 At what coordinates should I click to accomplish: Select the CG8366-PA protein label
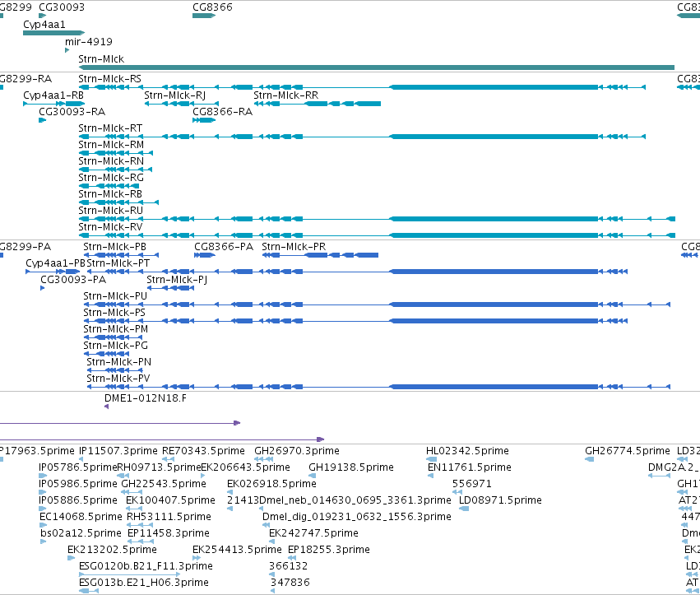pyautogui.click(x=224, y=247)
